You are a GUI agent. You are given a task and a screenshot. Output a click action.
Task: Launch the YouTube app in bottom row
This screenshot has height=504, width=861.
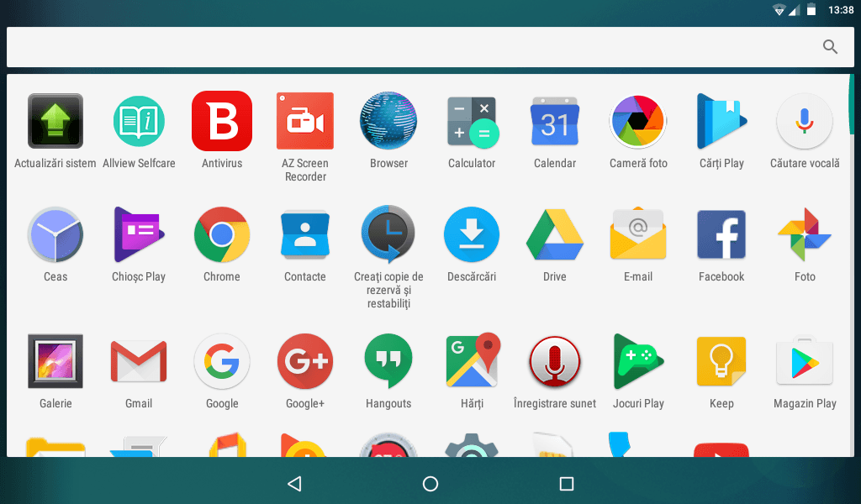click(721, 449)
